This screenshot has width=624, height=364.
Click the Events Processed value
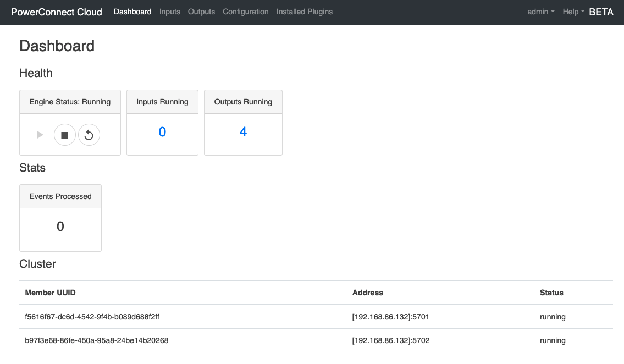click(60, 227)
